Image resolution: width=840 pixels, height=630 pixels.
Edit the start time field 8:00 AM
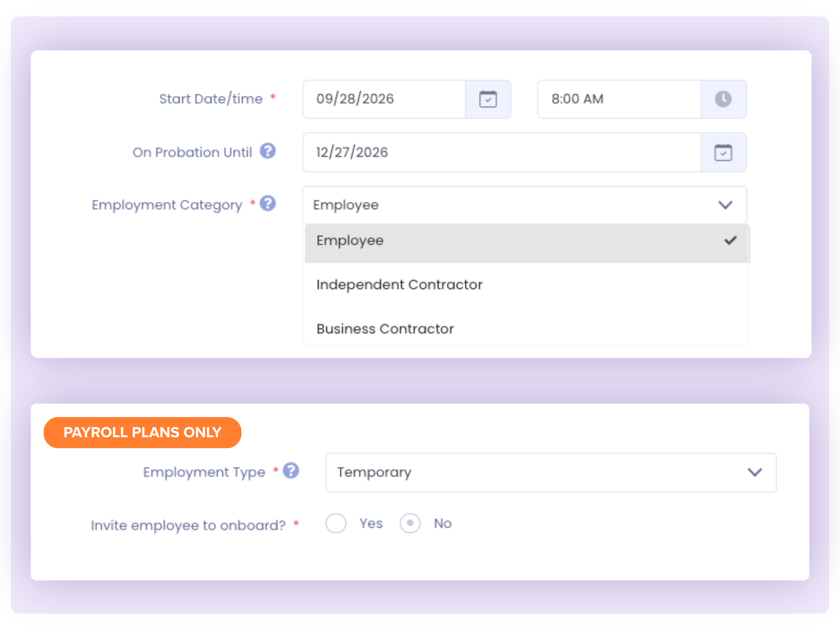(619, 99)
